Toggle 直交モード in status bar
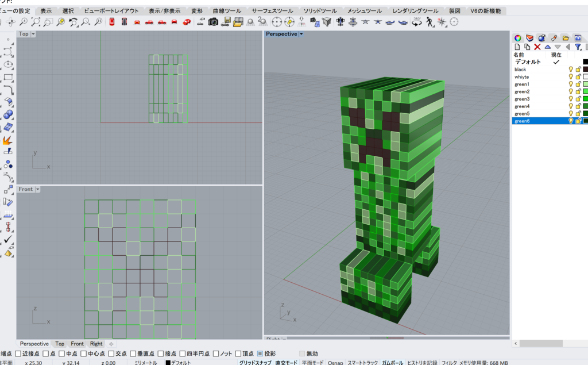Image resolution: width=588 pixels, height=365 pixels. pos(286,363)
